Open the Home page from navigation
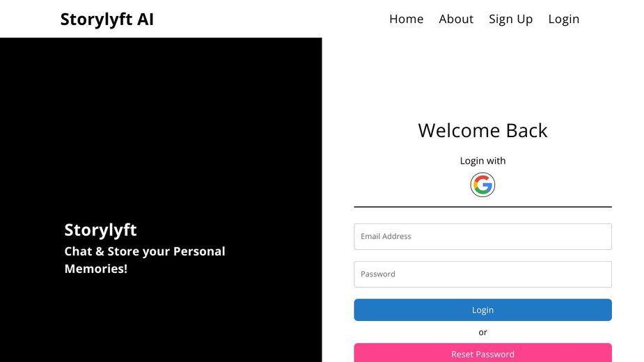Screen dimensions: 644x362 tap(406, 19)
